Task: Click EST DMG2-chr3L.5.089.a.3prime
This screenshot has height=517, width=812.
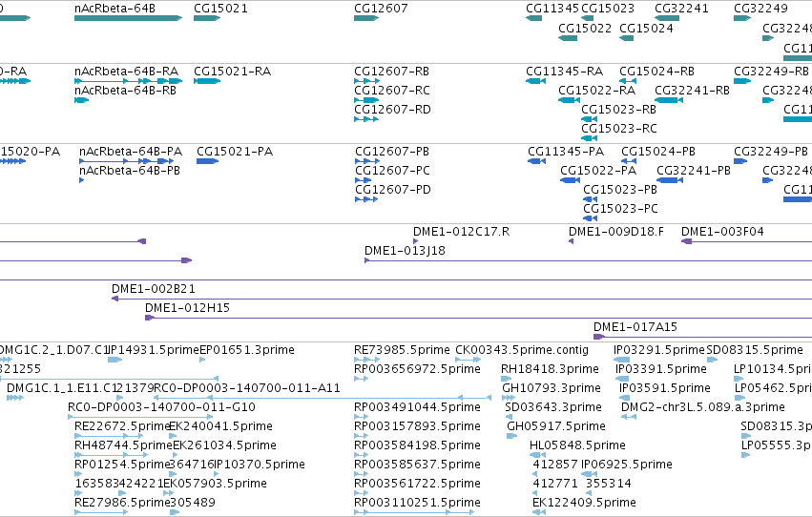Action: 628,417
